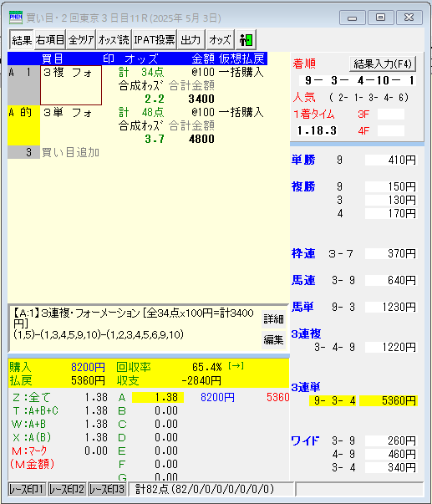The image size is (432, 504).
Task: Click the app icon in title bar
Action: pos(16,18)
